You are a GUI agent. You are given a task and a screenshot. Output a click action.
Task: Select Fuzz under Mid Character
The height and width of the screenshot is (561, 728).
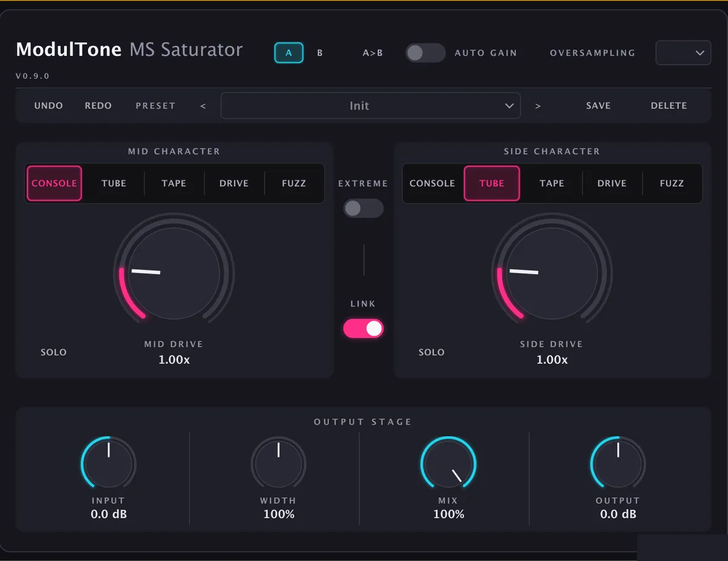294,183
